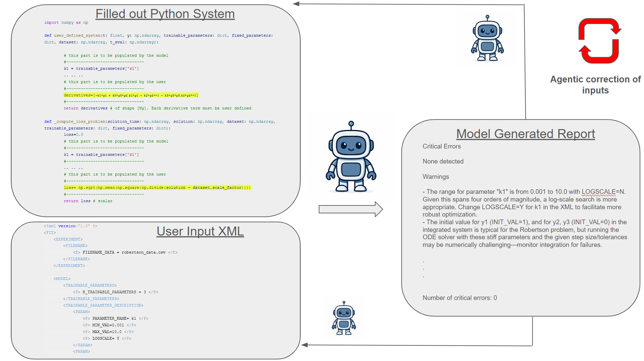Click the "Warnings" text in the report
The width and height of the screenshot is (644, 361).
click(x=436, y=177)
